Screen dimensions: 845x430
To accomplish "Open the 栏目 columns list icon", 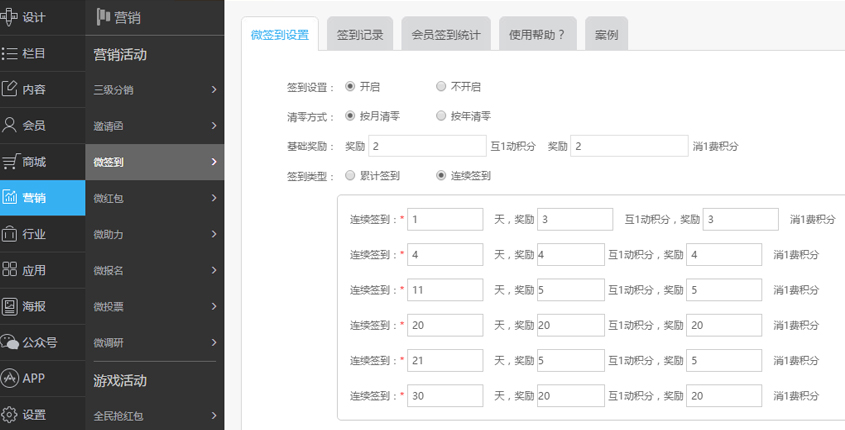I will [10, 53].
